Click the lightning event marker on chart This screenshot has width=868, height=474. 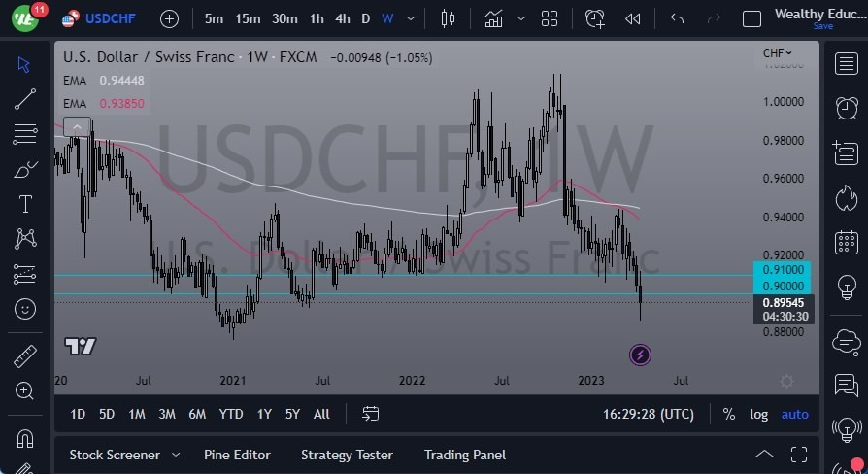pyautogui.click(x=640, y=355)
